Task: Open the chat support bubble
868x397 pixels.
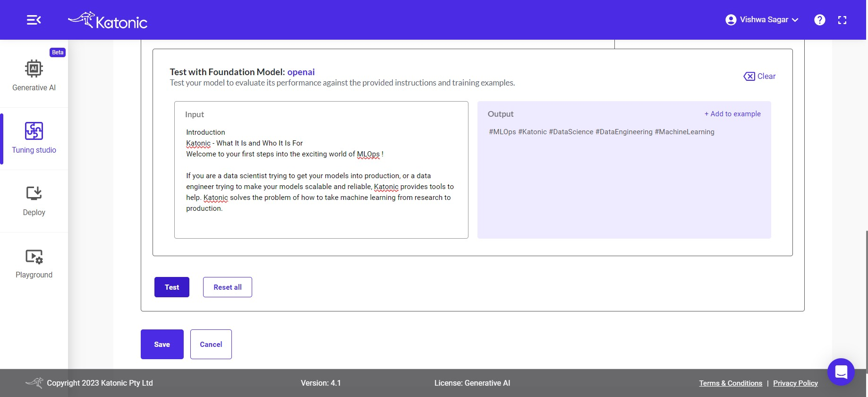Action: pyautogui.click(x=841, y=372)
